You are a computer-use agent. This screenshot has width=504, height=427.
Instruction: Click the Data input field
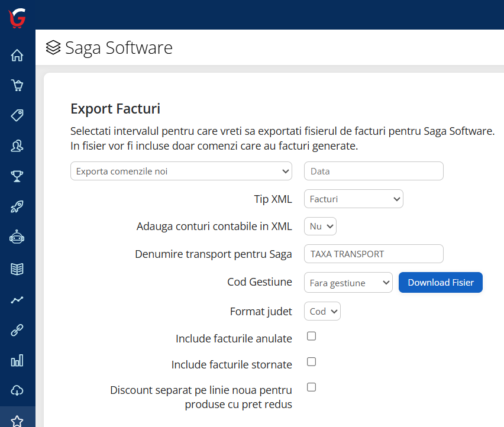(373, 170)
